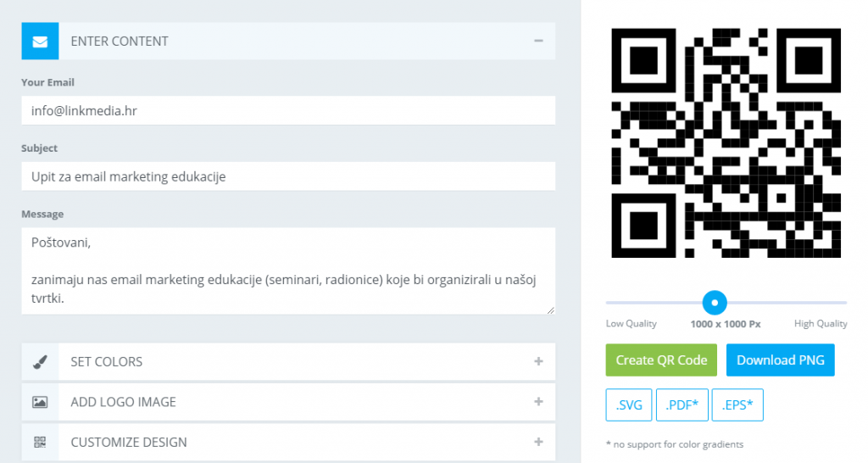Download the QR code as .SVG
This screenshot has height=463, width=868.
[x=629, y=405]
